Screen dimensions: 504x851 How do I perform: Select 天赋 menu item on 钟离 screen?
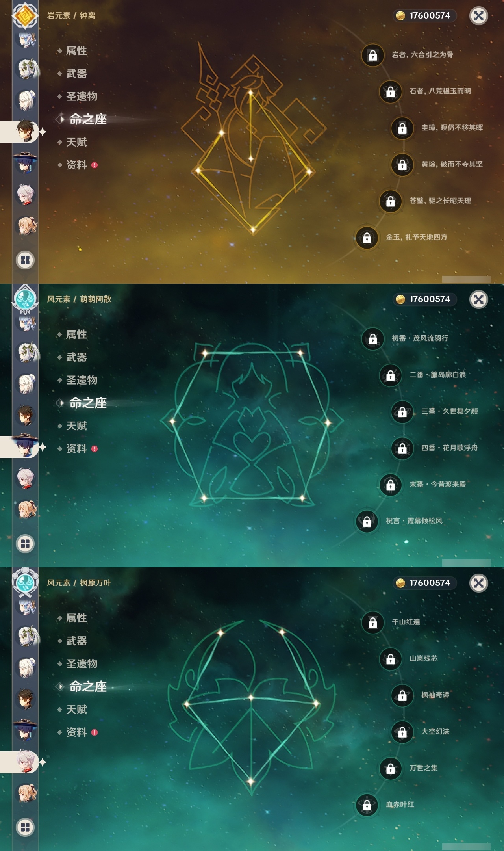pyautogui.click(x=76, y=142)
